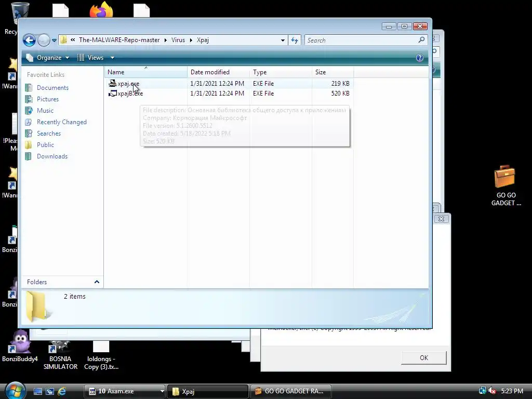Open the recent pages arrow beside forward button
Screen dimensions: 532x399
pos(54,41)
